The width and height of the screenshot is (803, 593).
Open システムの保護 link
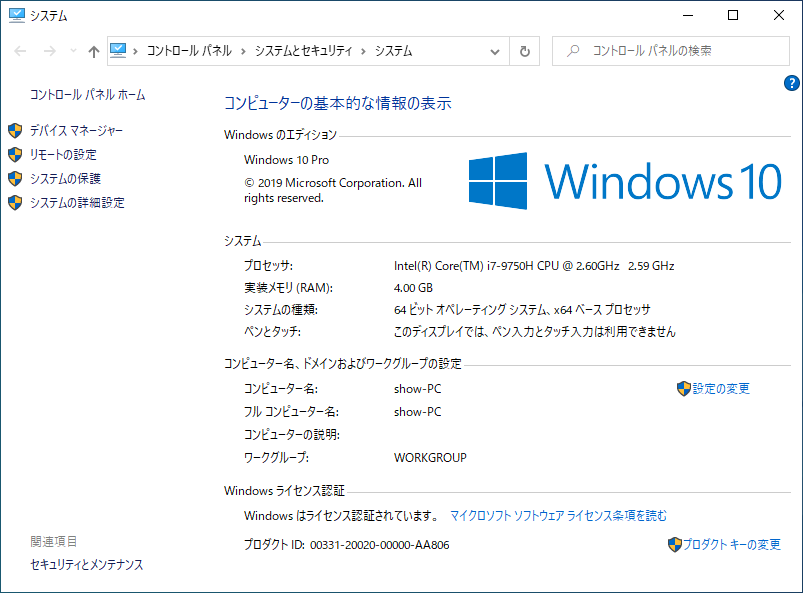(x=65, y=179)
